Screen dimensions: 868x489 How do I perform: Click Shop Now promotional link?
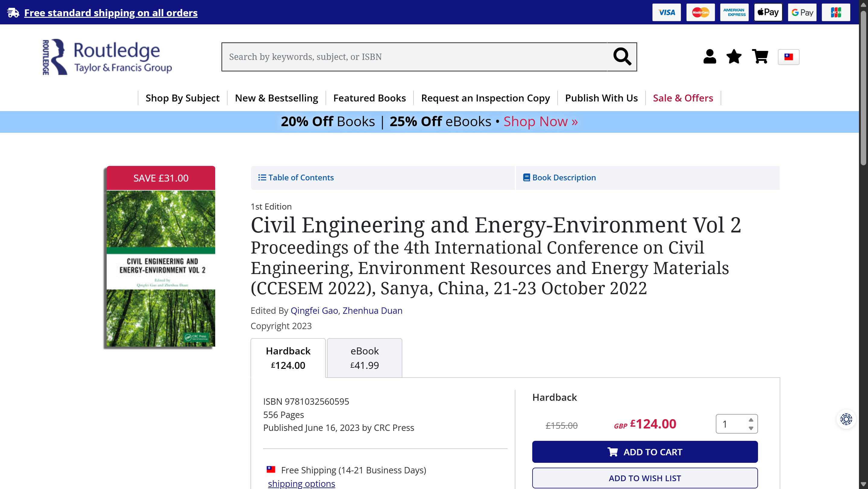(x=540, y=121)
